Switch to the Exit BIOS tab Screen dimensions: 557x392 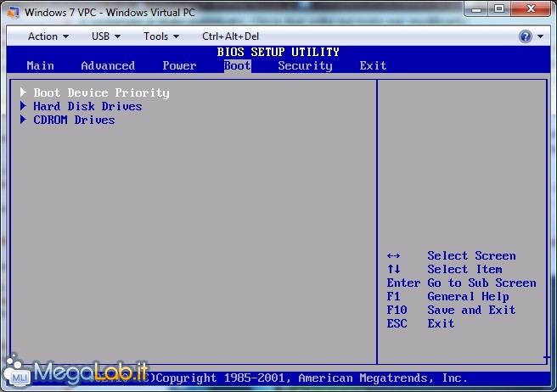coord(373,65)
